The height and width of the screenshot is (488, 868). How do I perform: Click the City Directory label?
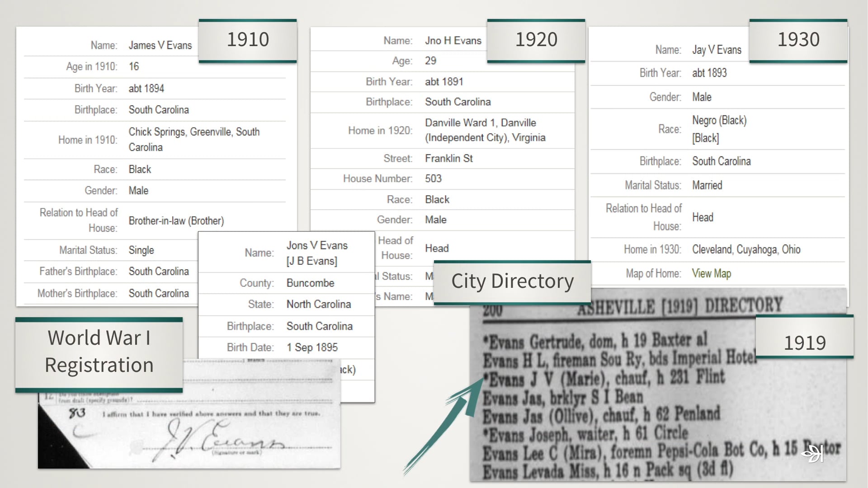coord(512,282)
